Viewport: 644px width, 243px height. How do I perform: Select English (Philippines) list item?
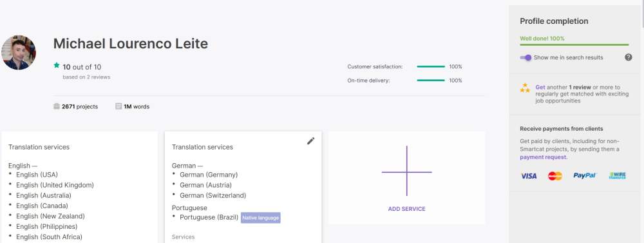(x=47, y=226)
